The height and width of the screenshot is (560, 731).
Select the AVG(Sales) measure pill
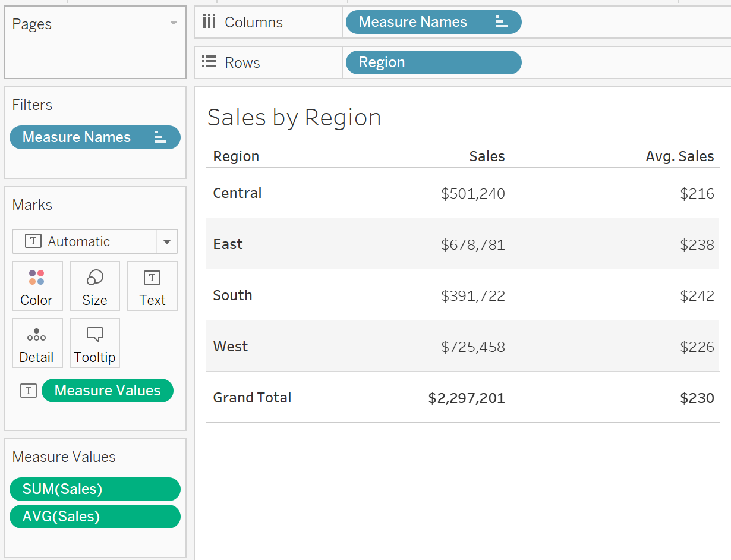click(x=95, y=517)
